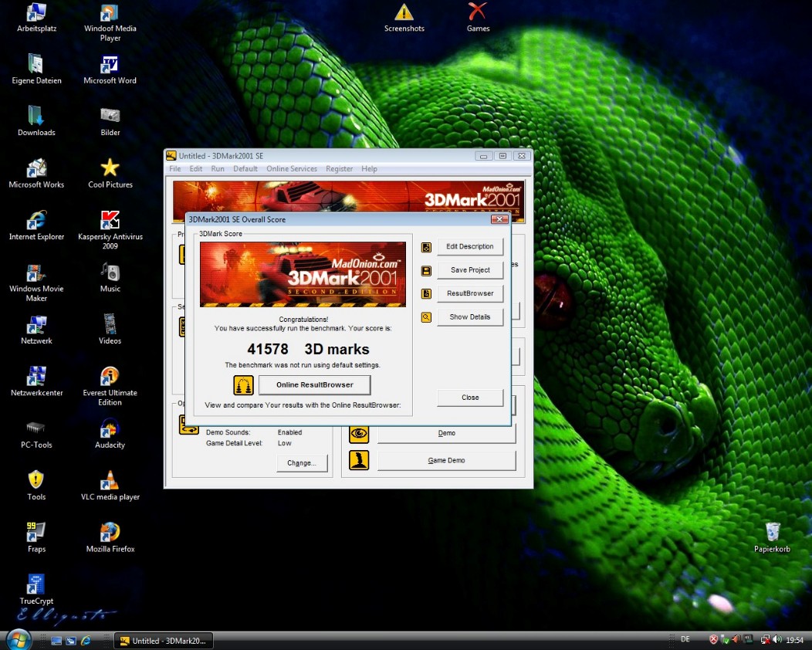Image resolution: width=812 pixels, height=650 pixels.
Task: Open the Run menu
Action: [218, 169]
